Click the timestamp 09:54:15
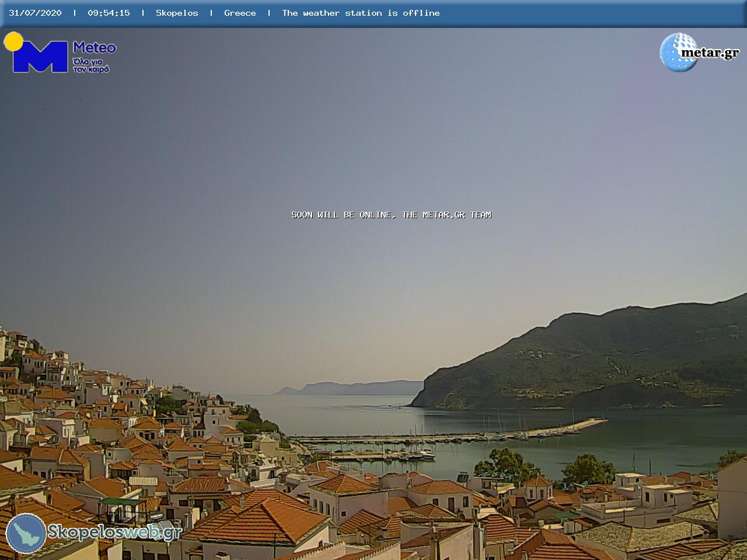The width and height of the screenshot is (747, 560). (109, 13)
